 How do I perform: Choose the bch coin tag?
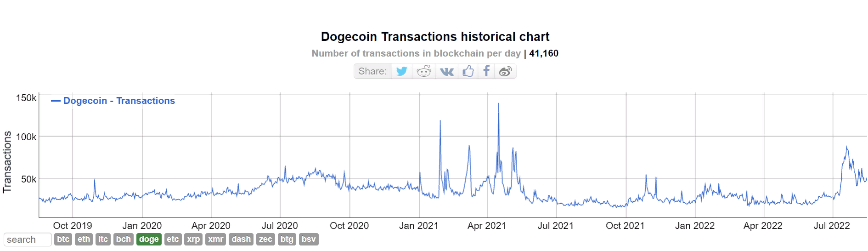click(124, 239)
